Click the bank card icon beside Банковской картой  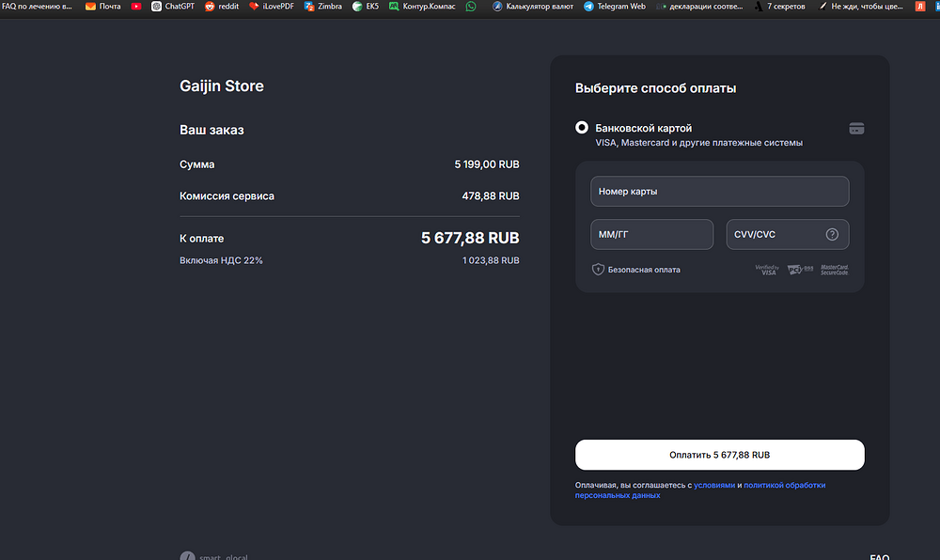856,129
